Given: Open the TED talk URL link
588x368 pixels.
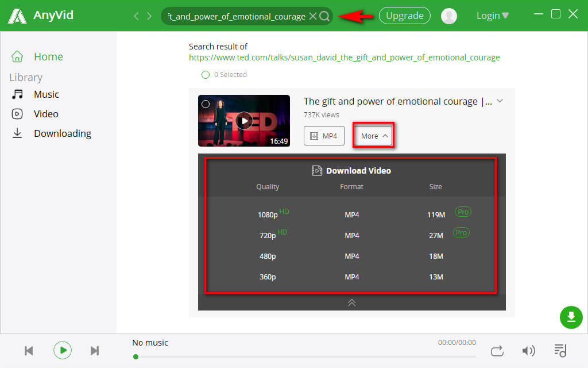Looking at the screenshot, I should (345, 57).
